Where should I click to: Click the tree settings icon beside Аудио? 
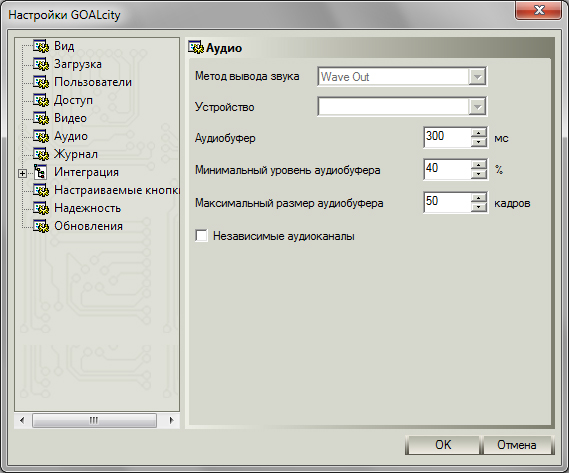coord(41,136)
